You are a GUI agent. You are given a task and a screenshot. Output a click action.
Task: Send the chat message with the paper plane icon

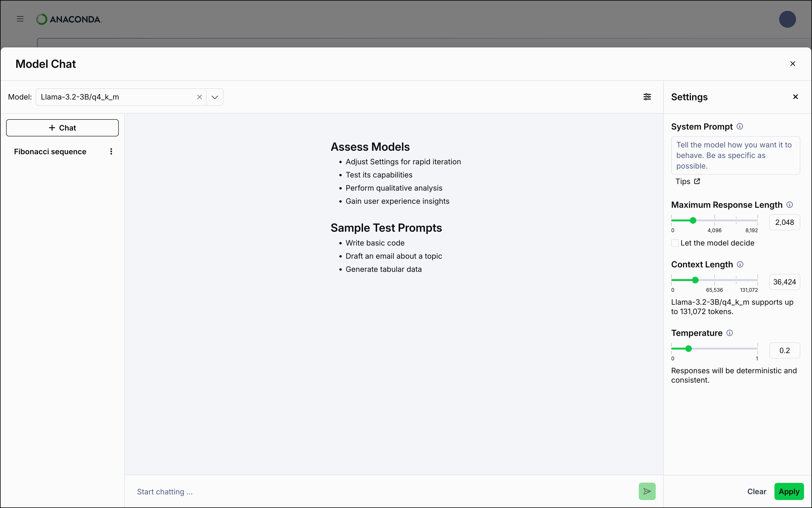[647, 491]
